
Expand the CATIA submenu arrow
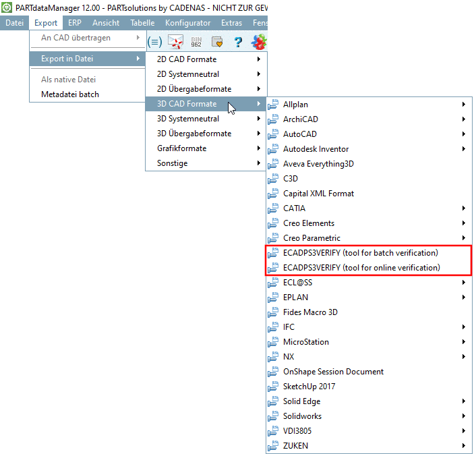pyautogui.click(x=464, y=208)
